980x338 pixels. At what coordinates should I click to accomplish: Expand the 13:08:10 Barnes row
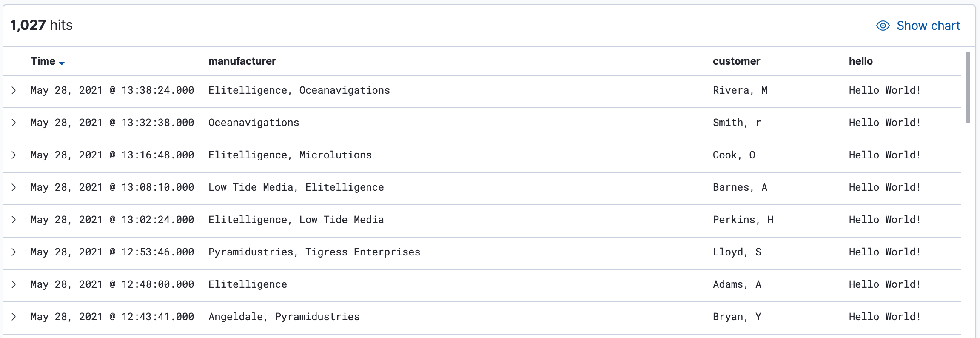[14, 187]
